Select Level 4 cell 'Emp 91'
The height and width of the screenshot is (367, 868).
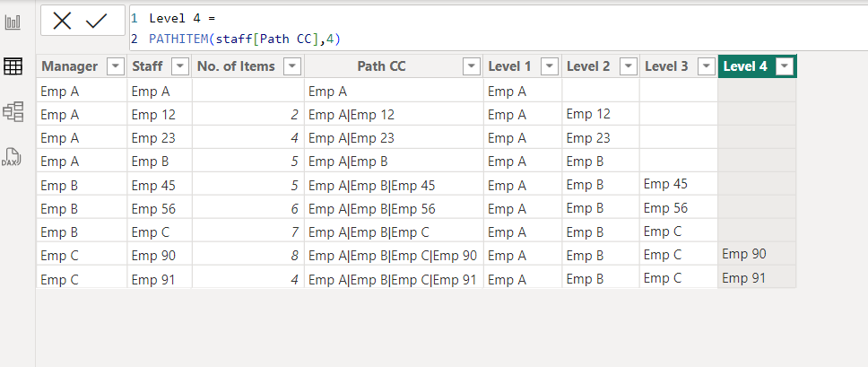pyautogui.click(x=757, y=278)
